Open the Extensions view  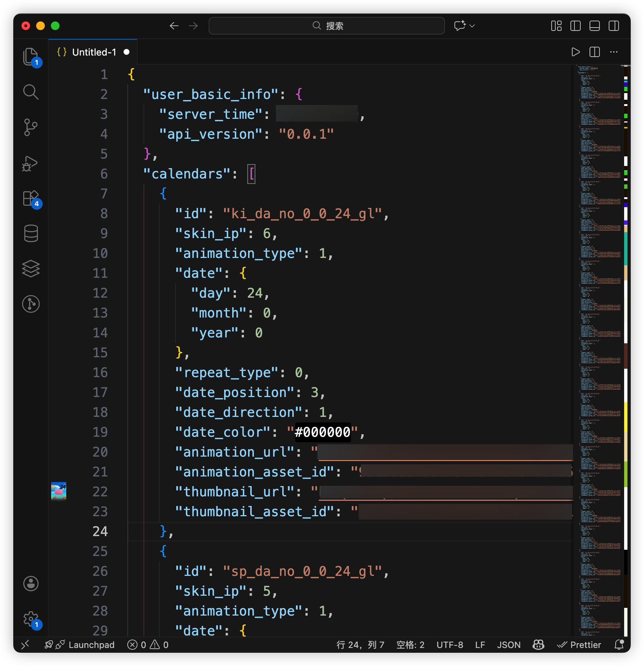[31, 198]
